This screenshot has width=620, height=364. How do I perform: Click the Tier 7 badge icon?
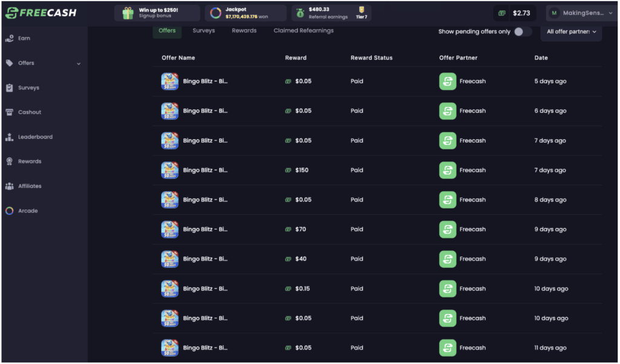pyautogui.click(x=361, y=11)
